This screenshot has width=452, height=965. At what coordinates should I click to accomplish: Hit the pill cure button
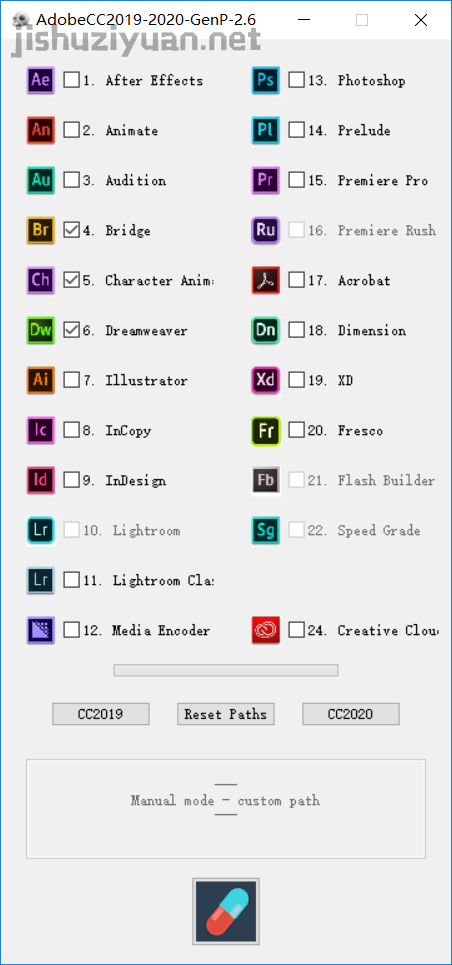tap(225, 911)
